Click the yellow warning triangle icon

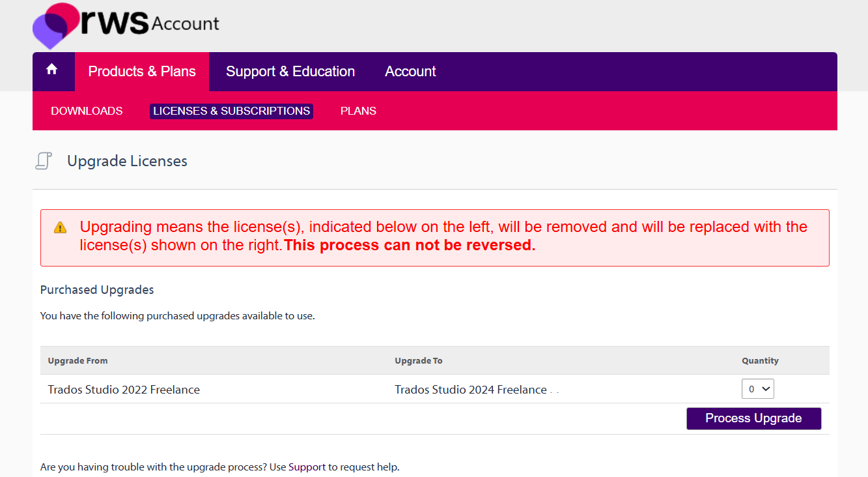(x=61, y=227)
